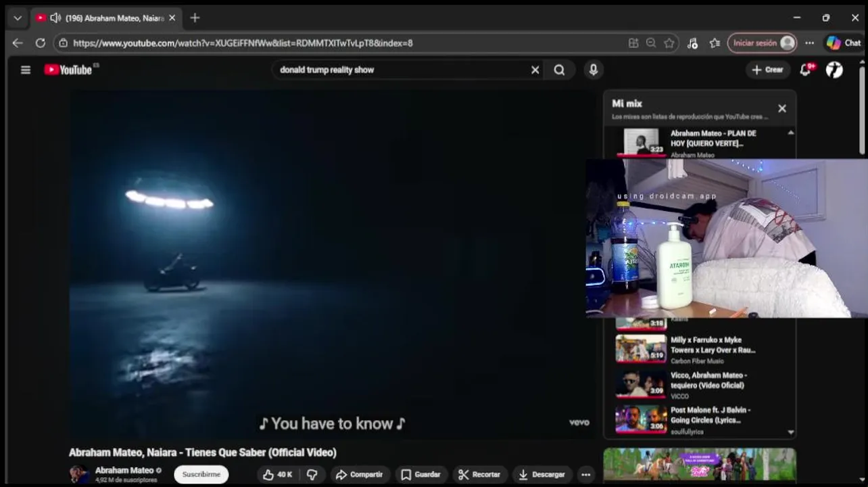The image size is (868, 487).
Task: Click the video player to pause
Action: (x=331, y=264)
